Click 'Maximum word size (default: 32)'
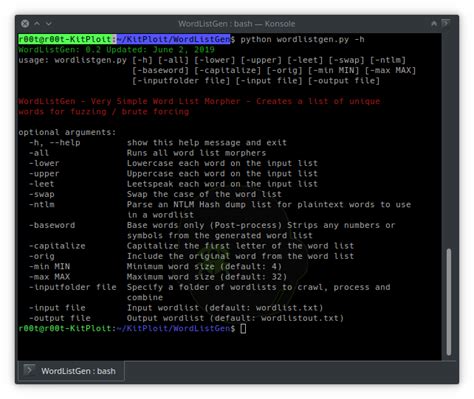 click(207, 277)
